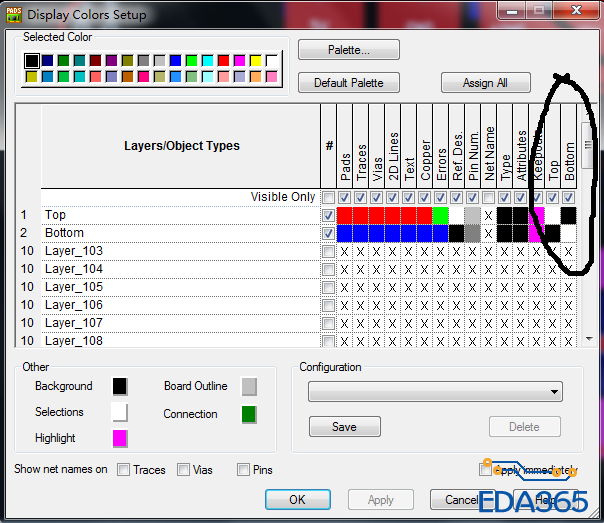Select the Layer_106 row label
Image resolution: width=604 pixels, height=523 pixels.
click(x=74, y=305)
